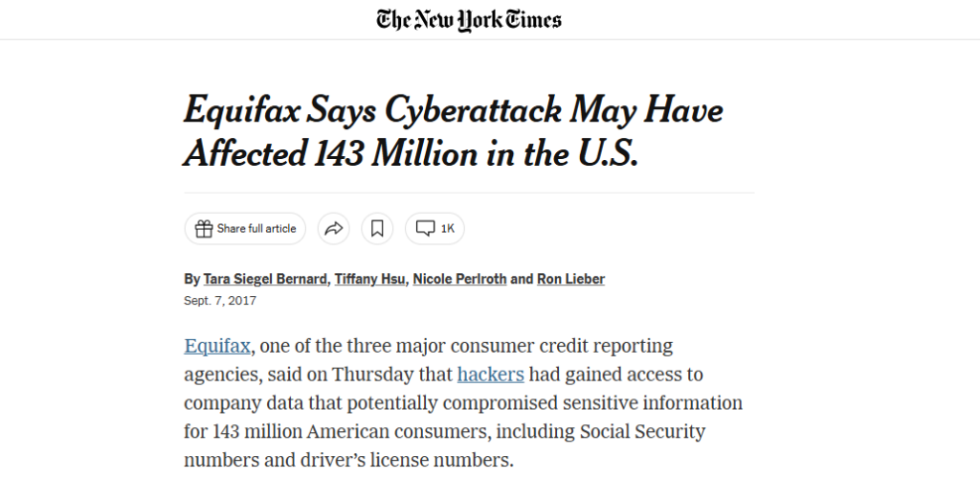Click the Equifax Says Cyberattack headline
The width and height of the screenshot is (980, 479).
coord(453,131)
